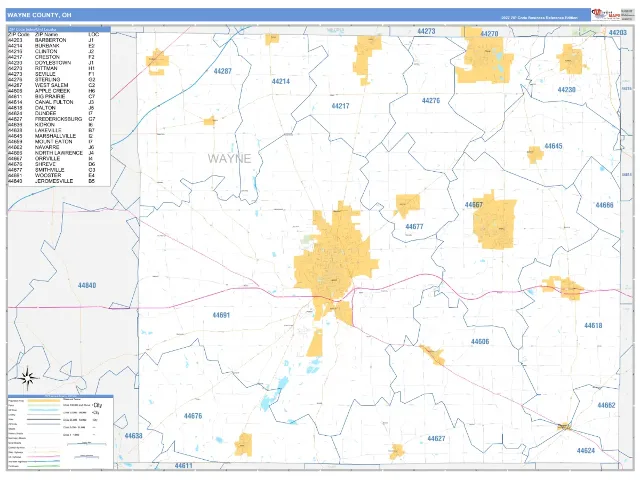This screenshot has width=640, height=480.
Task: Click the 44618 ZIP label on the map
Action: [x=593, y=326]
